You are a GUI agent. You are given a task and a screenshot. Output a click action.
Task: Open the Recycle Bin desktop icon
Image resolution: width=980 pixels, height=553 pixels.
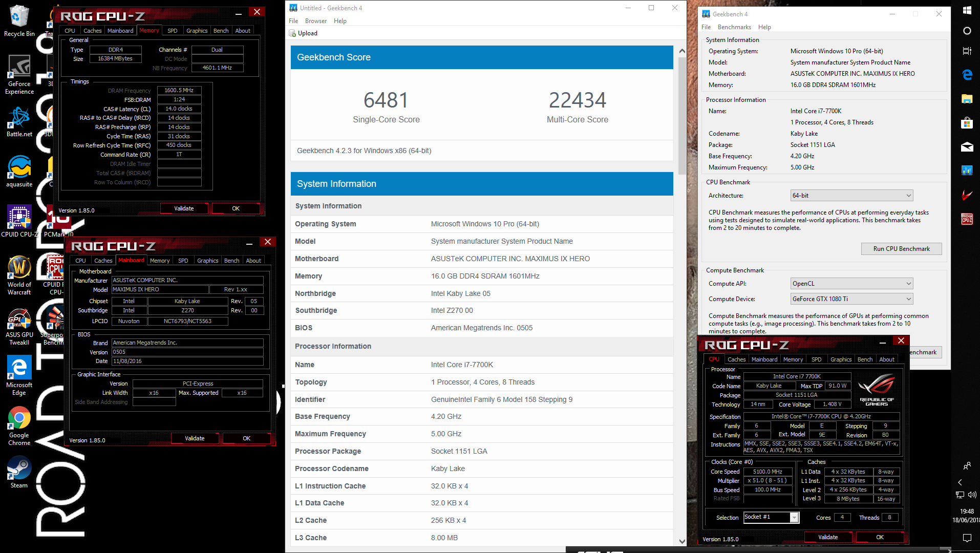tap(19, 20)
